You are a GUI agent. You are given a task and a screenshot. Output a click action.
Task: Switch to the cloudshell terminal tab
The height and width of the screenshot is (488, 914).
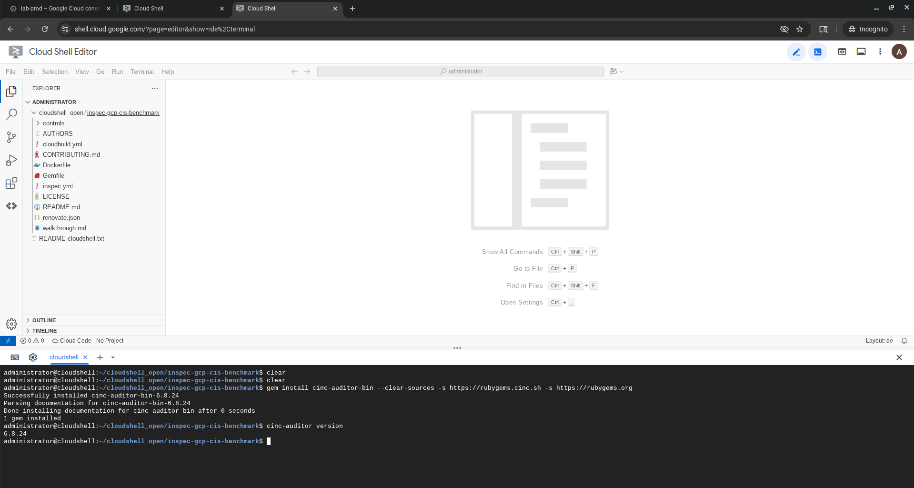[65, 357]
